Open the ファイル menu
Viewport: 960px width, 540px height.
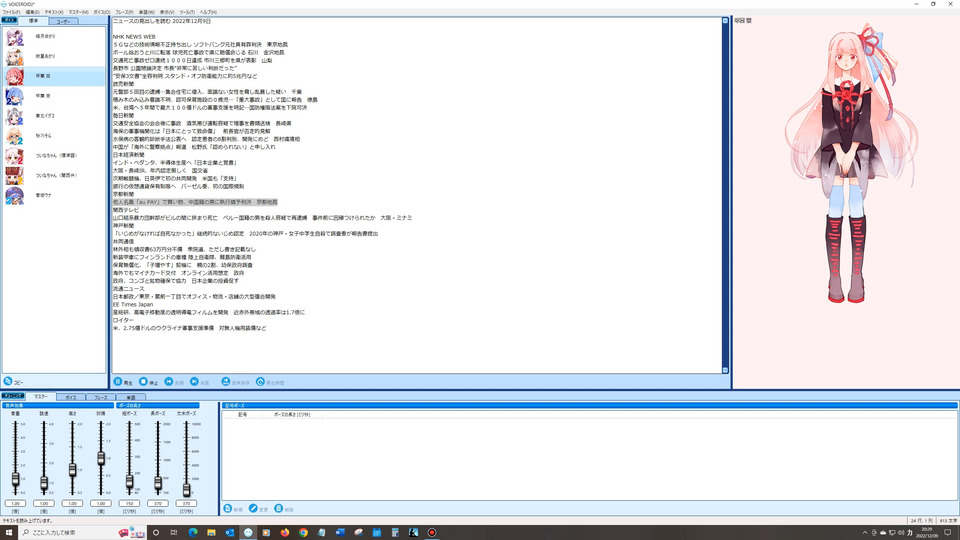[12, 12]
